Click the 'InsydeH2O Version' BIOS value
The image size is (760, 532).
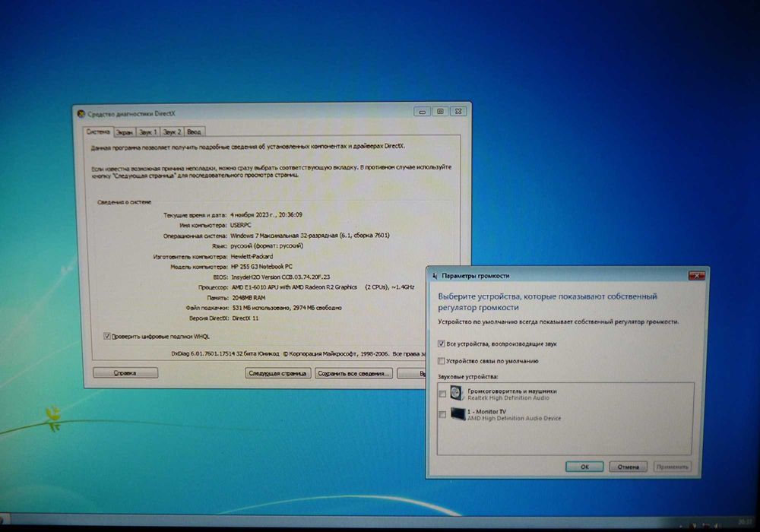click(280, 277)
